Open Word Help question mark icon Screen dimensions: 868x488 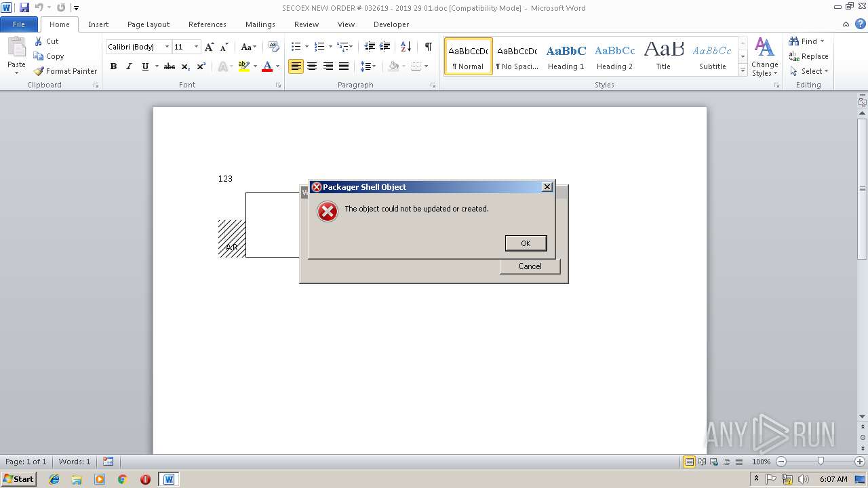pyautogui.click(x=860, y=24)
